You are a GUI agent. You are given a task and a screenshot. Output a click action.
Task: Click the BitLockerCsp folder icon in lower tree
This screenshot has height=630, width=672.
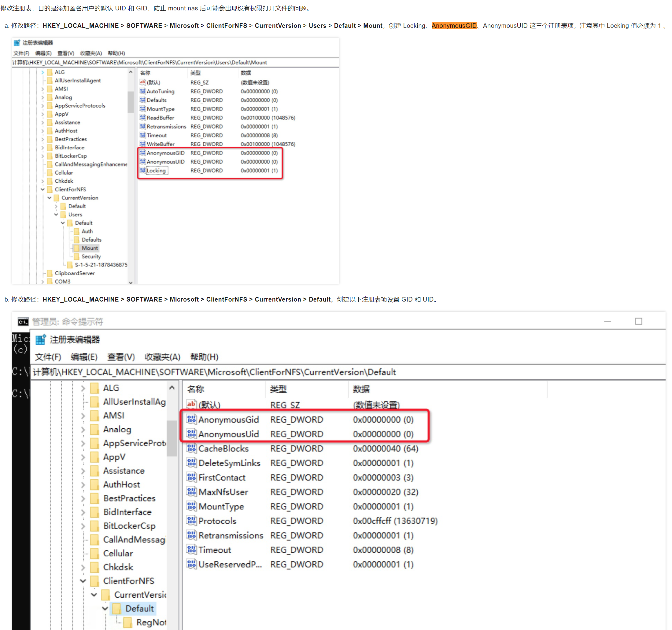[95, 526]
